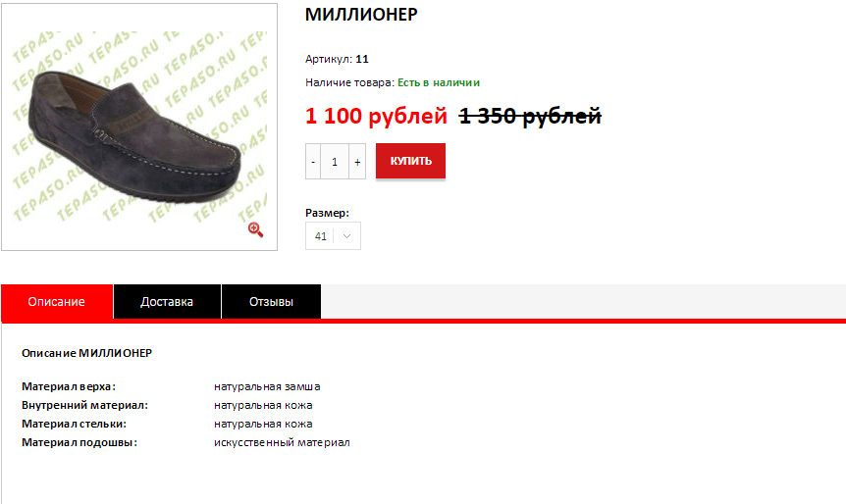
Task: Click the Артикул 11 line
Action: pyautogui.click(x=338, y=59)
